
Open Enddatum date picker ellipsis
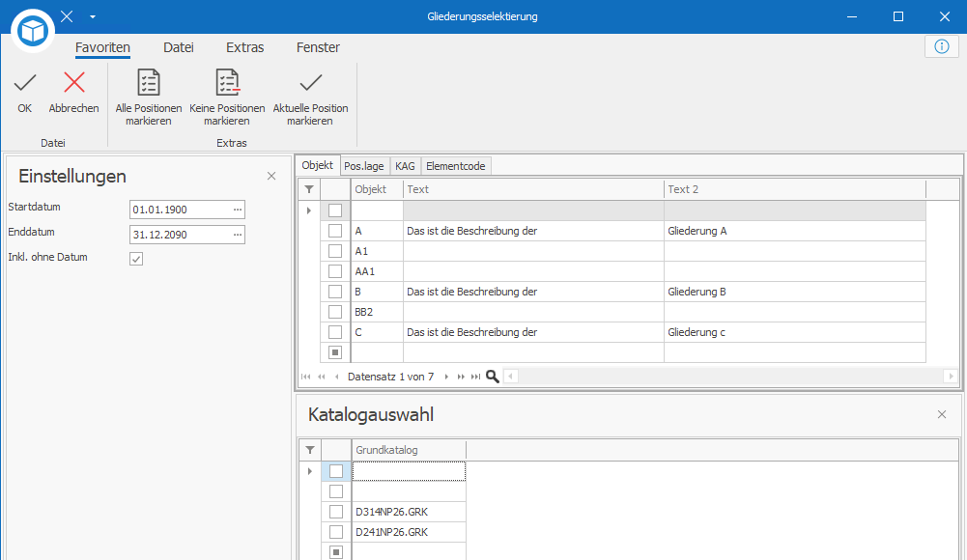click(x=238, y=235)
